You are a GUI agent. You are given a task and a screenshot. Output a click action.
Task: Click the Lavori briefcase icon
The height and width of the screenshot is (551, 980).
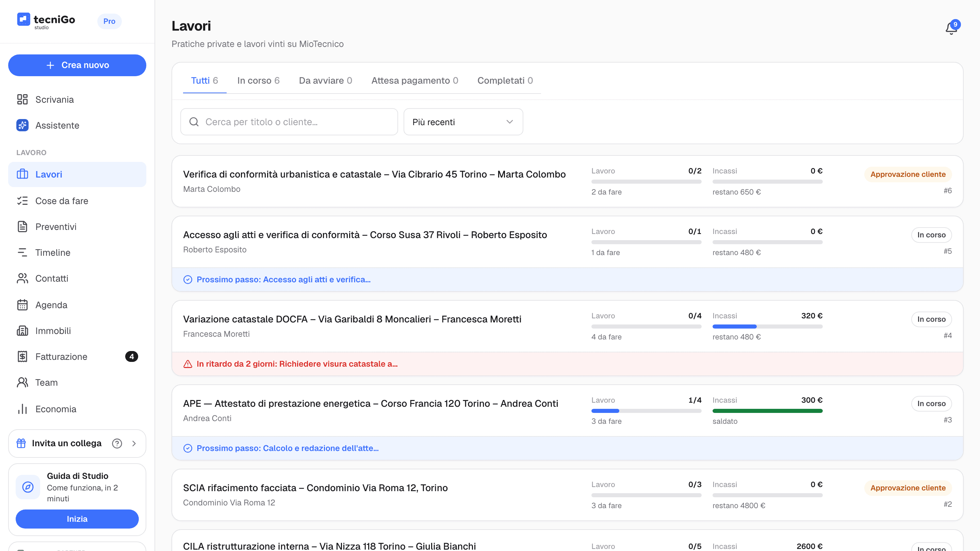[x=22, y=174]
